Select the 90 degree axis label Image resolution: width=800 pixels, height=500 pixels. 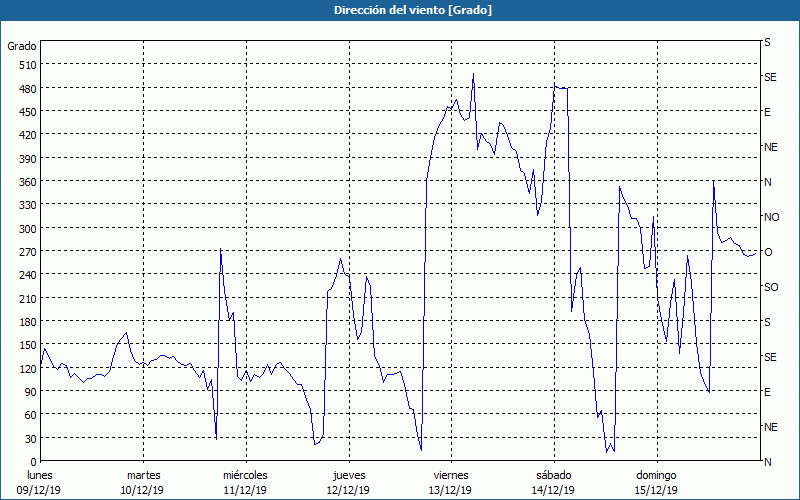click(31, 392)
